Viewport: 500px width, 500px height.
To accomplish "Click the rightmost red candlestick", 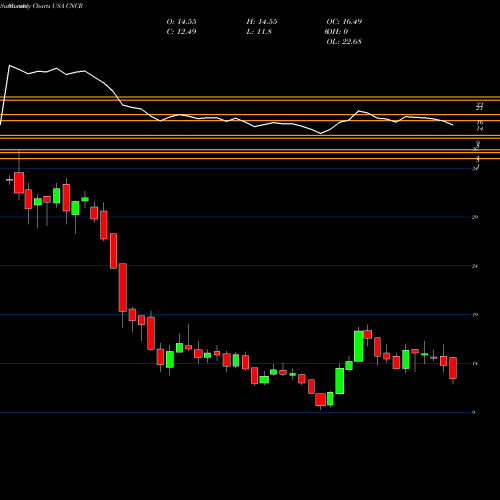I will (x=453, y=368).
